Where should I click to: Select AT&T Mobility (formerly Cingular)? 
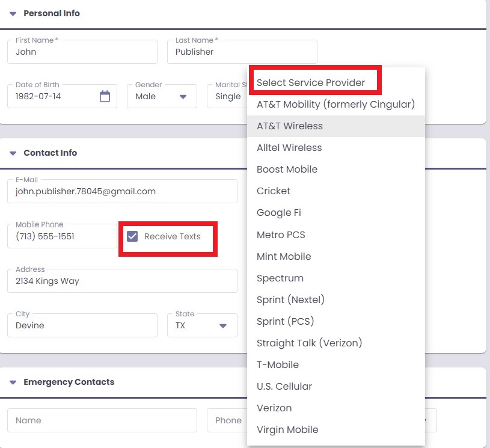(x=336, y=105)
